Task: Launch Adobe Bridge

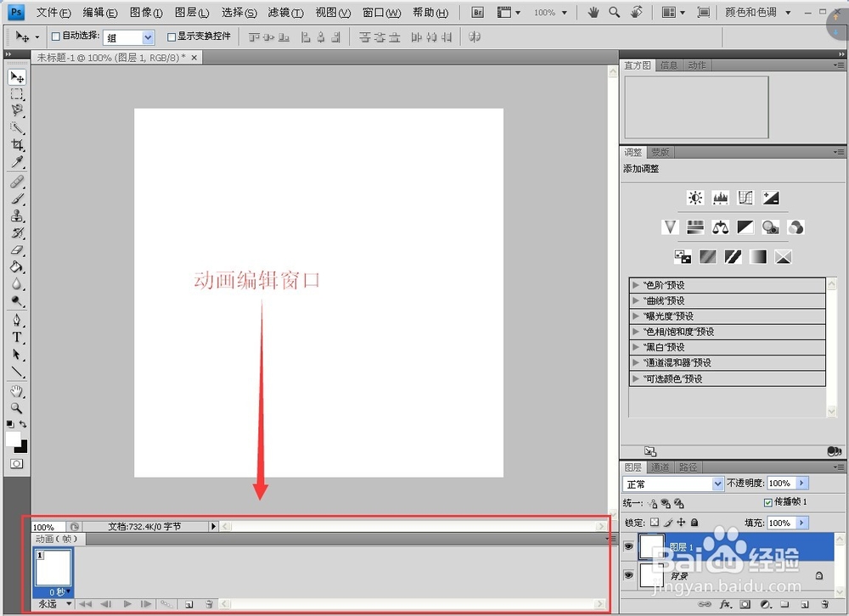Action: [x=477, y=13]
